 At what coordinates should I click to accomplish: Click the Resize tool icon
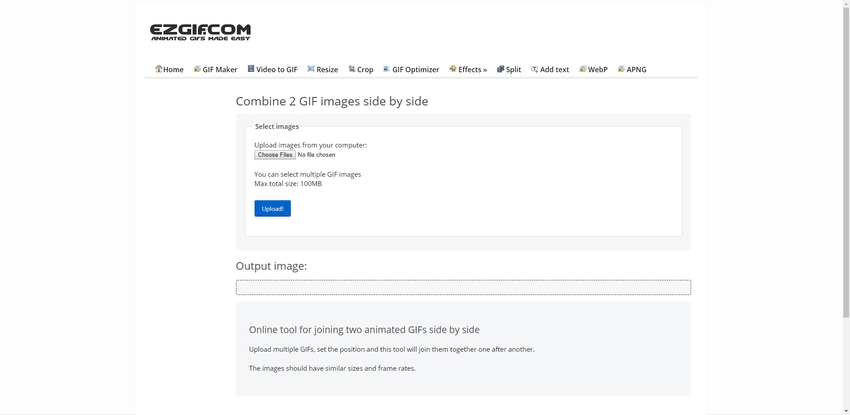pyautogui.click(x=311, y=69)
